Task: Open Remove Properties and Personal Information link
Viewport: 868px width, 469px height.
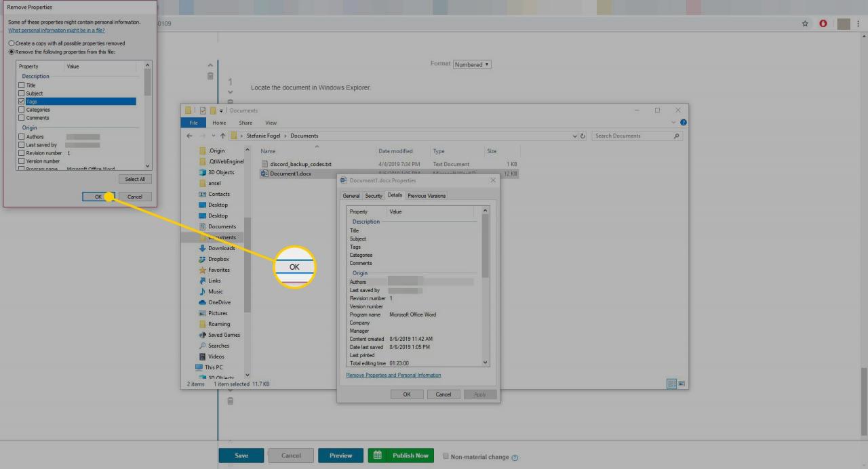Action: pyautogui.click(x=393, y=375)
